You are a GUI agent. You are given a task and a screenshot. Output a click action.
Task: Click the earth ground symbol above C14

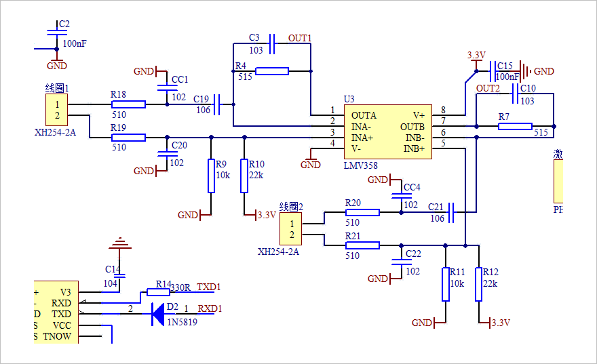click(119, 243)
